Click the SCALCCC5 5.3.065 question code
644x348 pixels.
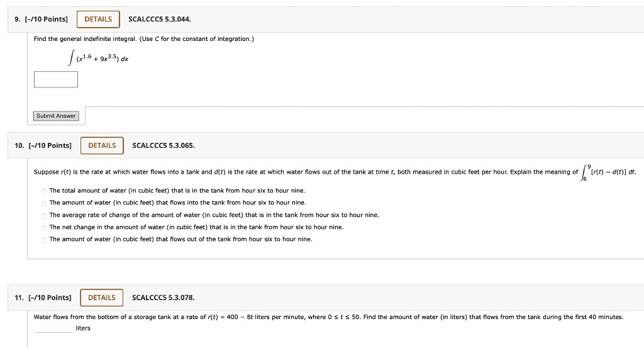[164, 145]
